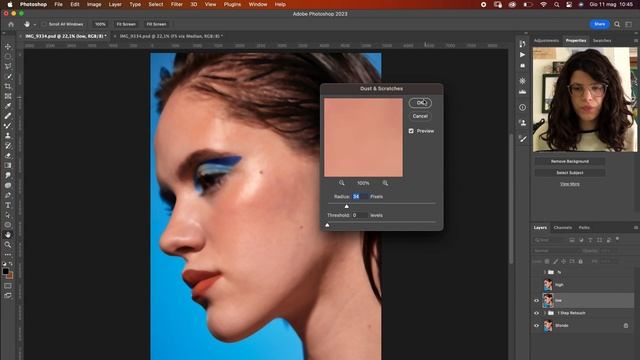
Task: Zoom out the Dust & Scratches preview
Action: click(x=342, y=183)
